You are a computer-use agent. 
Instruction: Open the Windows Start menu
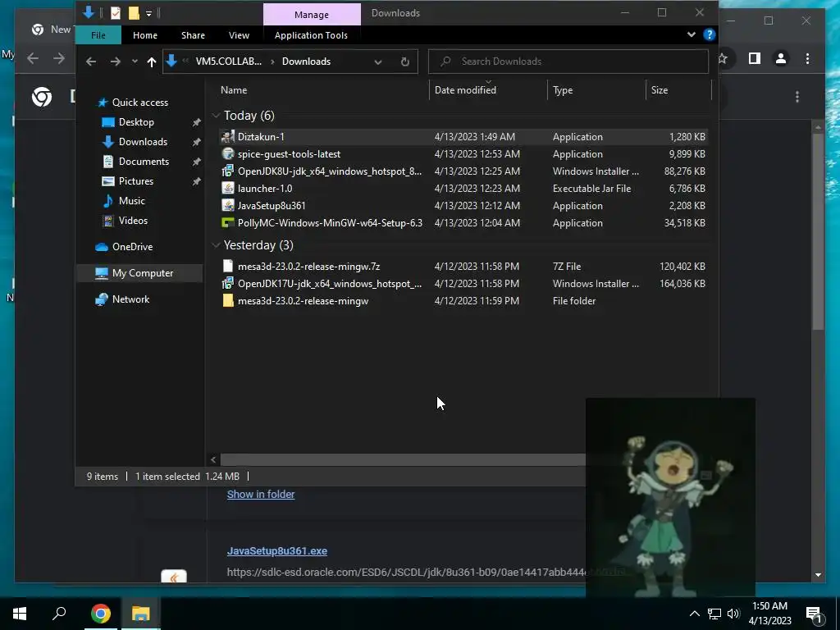(20, 614)
